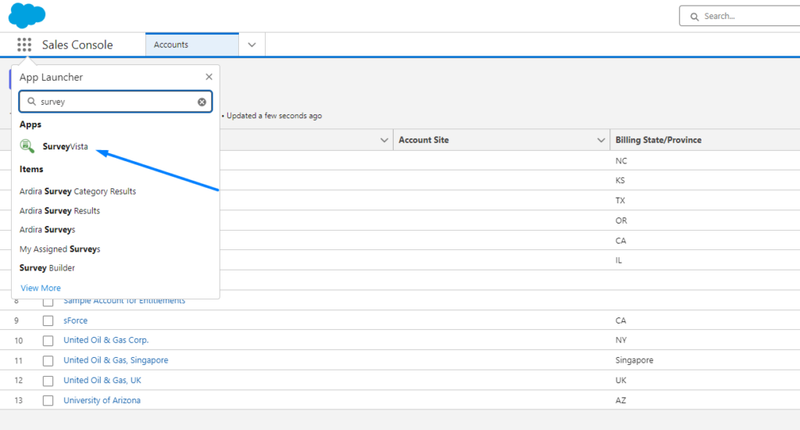Click the NY billing state cell

pyautogui.click(x=621, y=340)
